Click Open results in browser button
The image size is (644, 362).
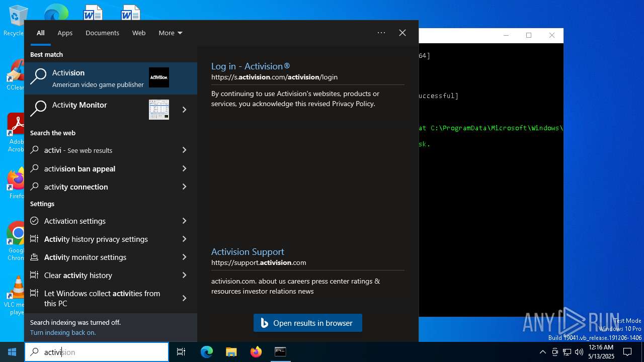[x=308, y=323]
